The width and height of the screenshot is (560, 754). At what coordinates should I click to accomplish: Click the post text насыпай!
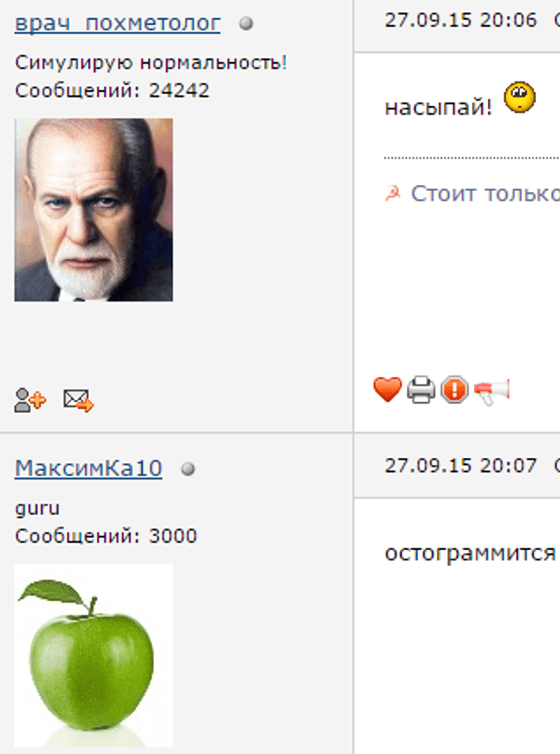[438, 106]
